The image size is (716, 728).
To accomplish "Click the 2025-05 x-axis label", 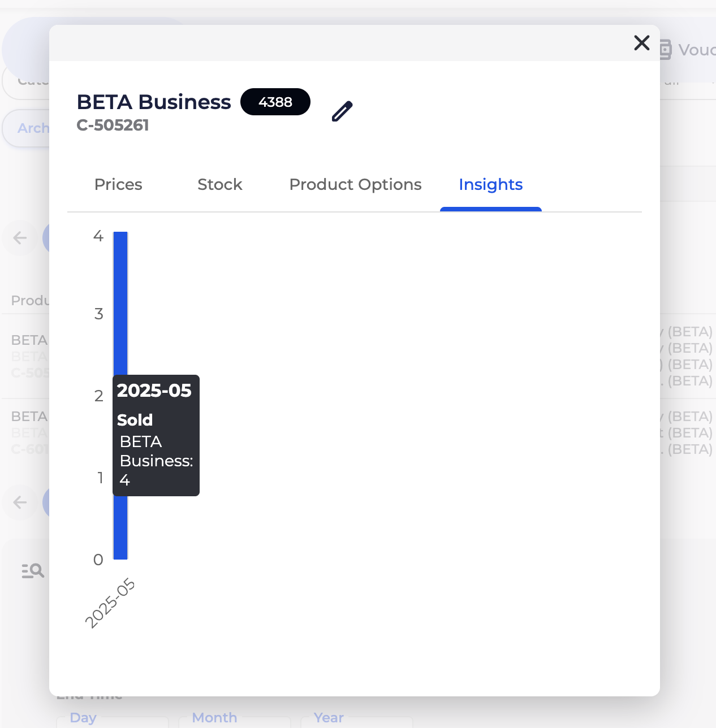I will [x=111, y=603].
